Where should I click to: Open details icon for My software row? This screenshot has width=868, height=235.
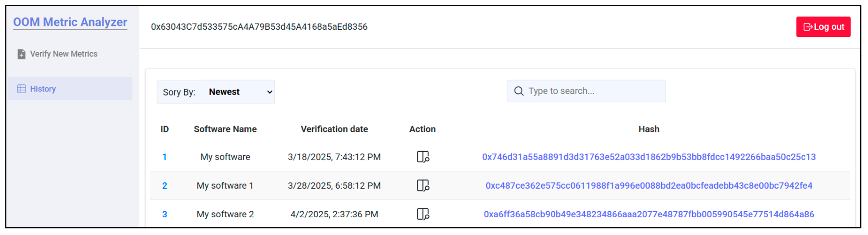point(423,157)
